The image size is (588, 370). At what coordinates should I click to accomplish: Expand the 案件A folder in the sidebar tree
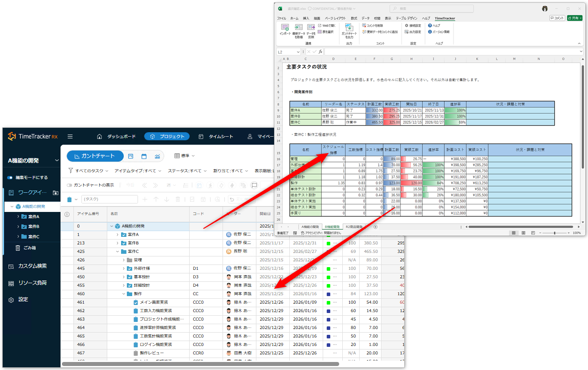coord(18,217)
